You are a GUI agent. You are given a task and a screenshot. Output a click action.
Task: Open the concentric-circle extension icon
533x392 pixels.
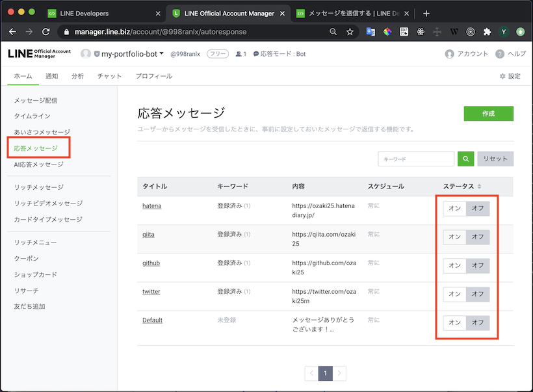(x=471, y=32)
